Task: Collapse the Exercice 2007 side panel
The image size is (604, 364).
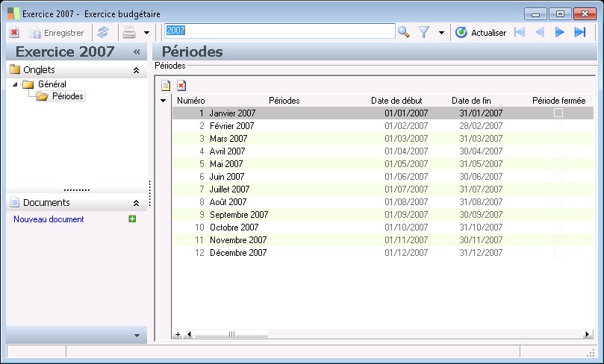Action: coord(137,51)
